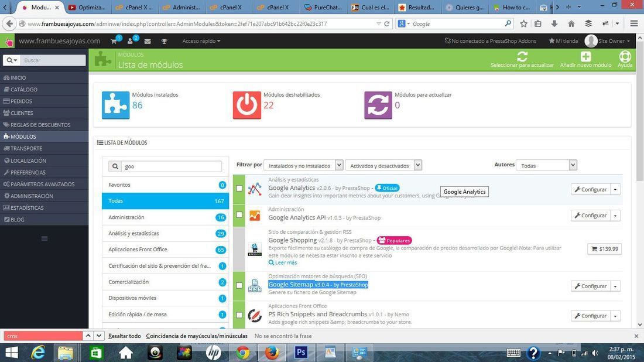Check the Google Analytics API checkbox

[x=239, y=214]
